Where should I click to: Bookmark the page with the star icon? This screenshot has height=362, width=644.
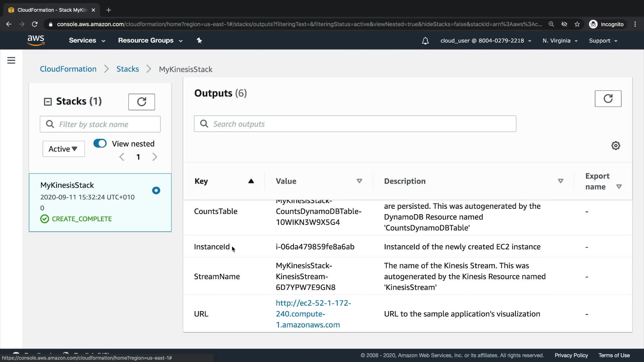tap(577, 24)
